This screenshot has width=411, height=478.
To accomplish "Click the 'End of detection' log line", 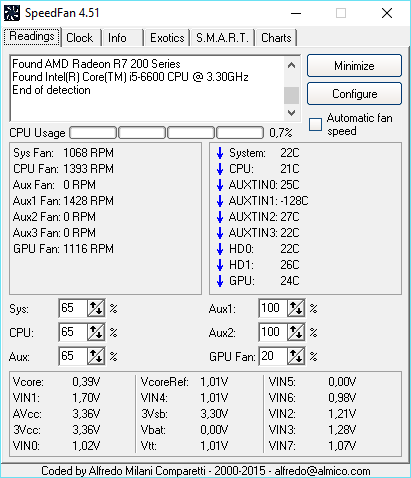I will (x=51, y=90).
